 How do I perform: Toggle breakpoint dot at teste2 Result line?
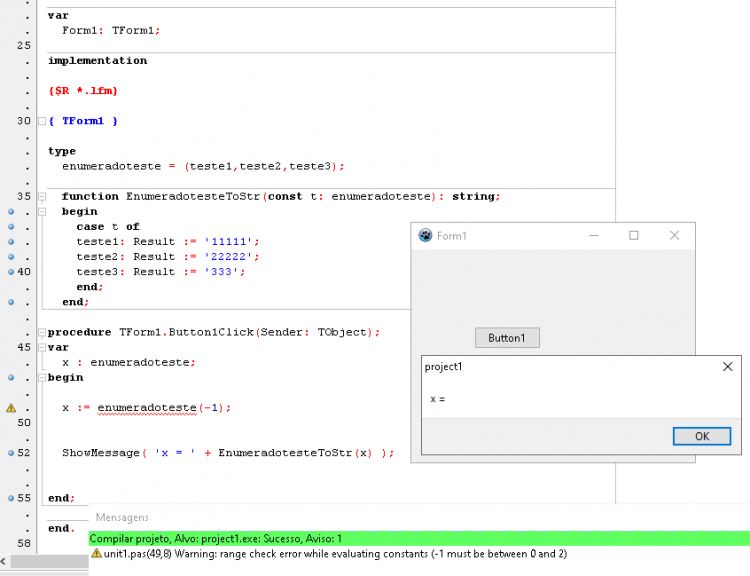[x=11, y=257]
